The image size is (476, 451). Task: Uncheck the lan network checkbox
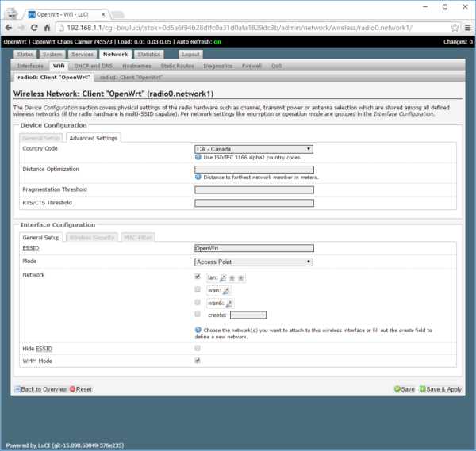(x=198, y=277)
